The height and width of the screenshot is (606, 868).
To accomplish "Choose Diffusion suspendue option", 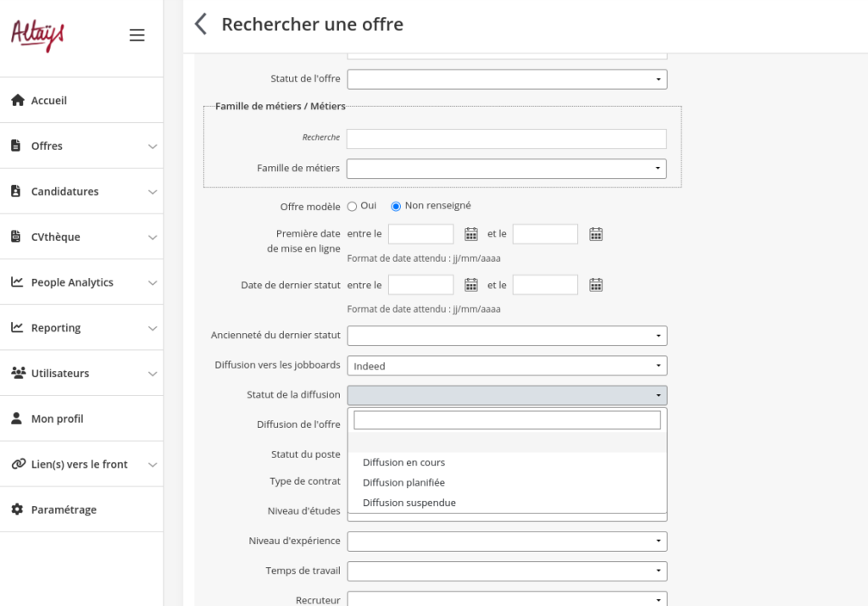I will point(409,503).
